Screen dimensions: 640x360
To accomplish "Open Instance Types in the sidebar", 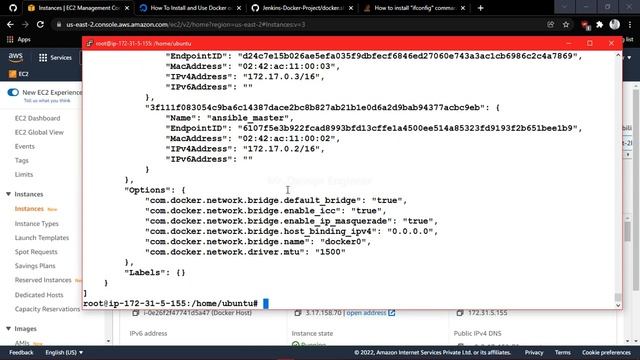I will 36,224.
